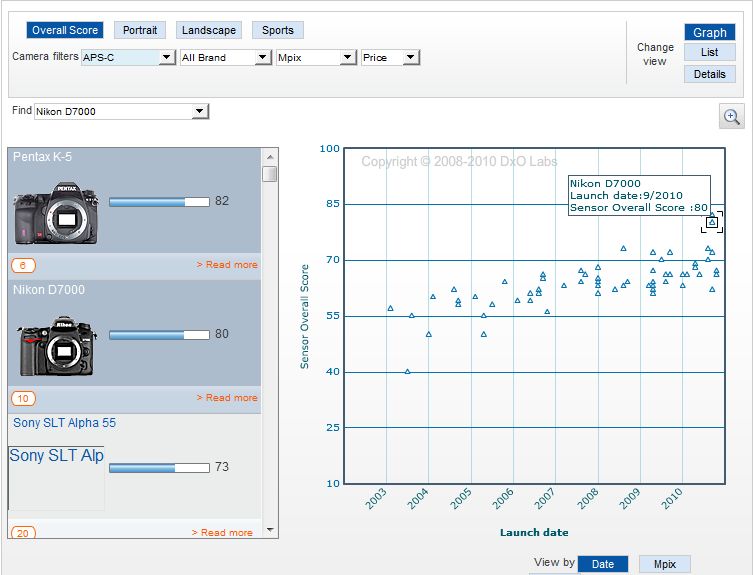753x575 pixels.
Task: Switch to Details view
Action: pyautogui.click(x=710, y=74)
